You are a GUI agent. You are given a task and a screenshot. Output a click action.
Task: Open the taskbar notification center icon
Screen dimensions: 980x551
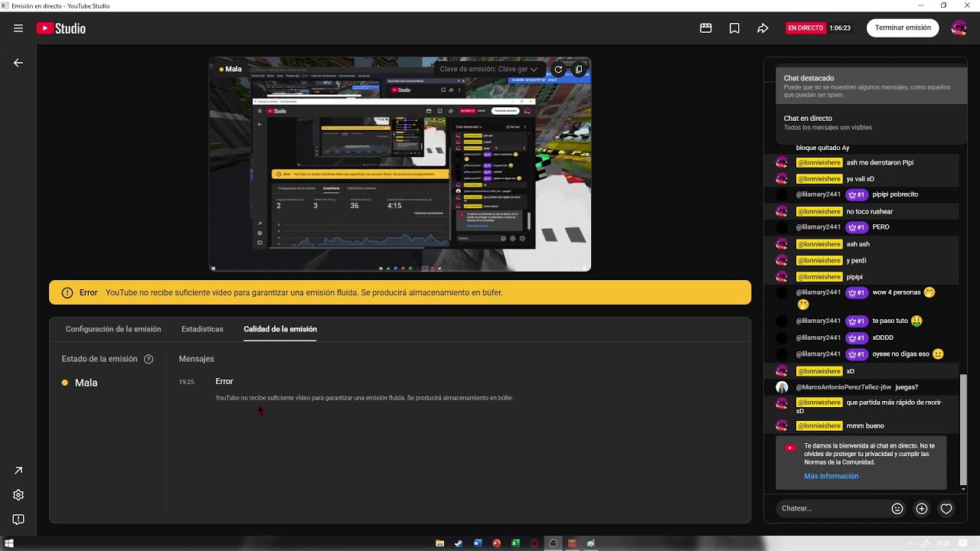pos(962,543)
